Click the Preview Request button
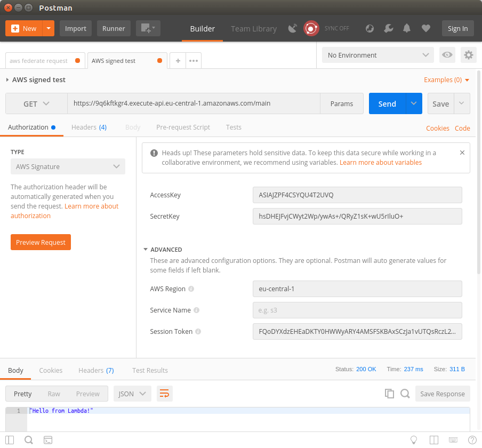Image resolution: width=482 pixels, height=448 pixels. 41,242
